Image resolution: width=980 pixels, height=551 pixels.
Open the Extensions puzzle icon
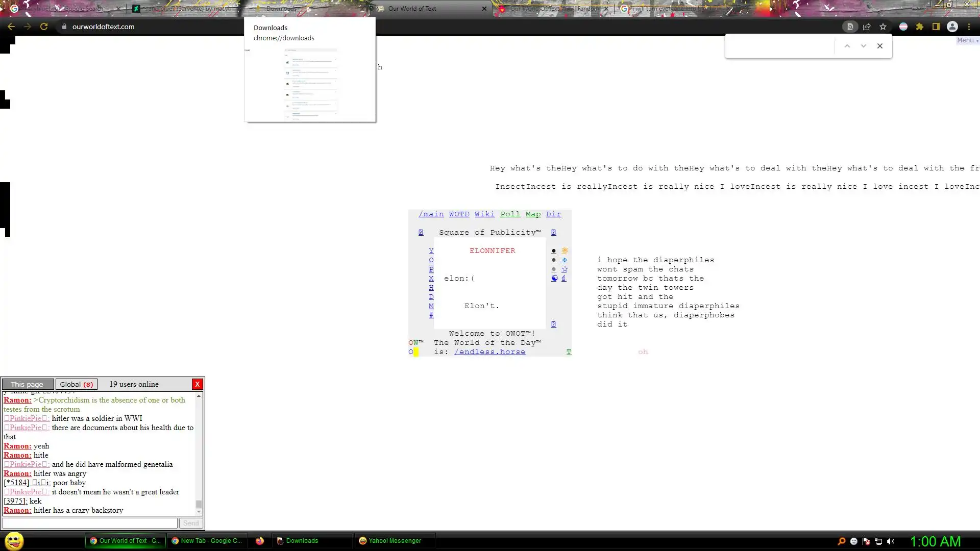(x=920, y=27)
